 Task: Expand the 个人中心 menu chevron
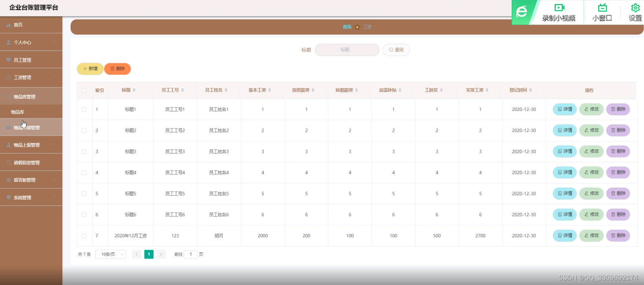(x=55, y=42)
